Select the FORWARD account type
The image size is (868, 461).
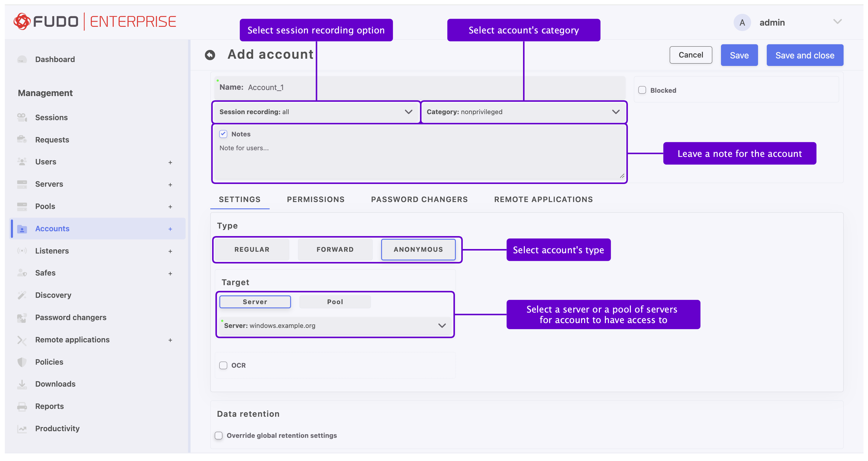(335, 249)
